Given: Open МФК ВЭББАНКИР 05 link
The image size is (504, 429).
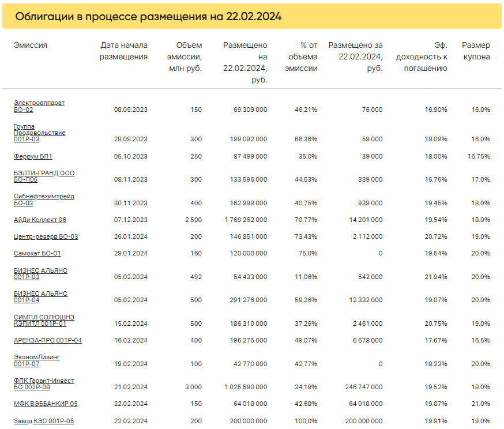Looking at the screenshot, I should [x=46, y=404].
